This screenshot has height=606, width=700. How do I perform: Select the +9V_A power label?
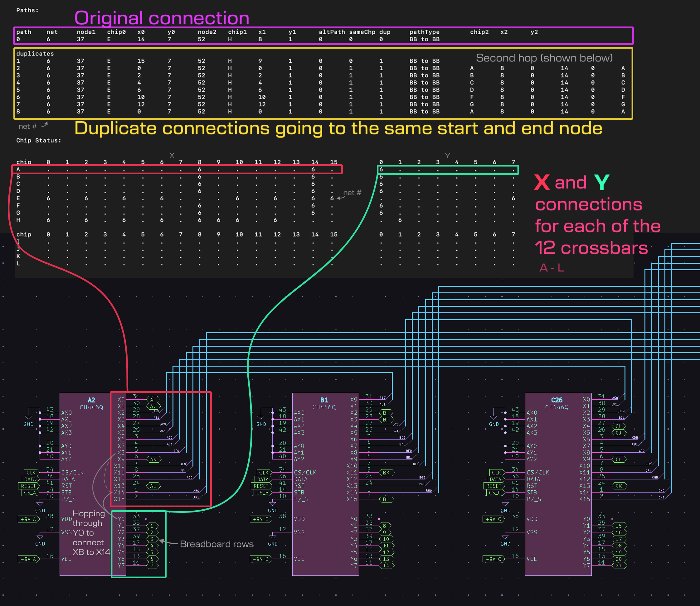(x=28, y=519)
